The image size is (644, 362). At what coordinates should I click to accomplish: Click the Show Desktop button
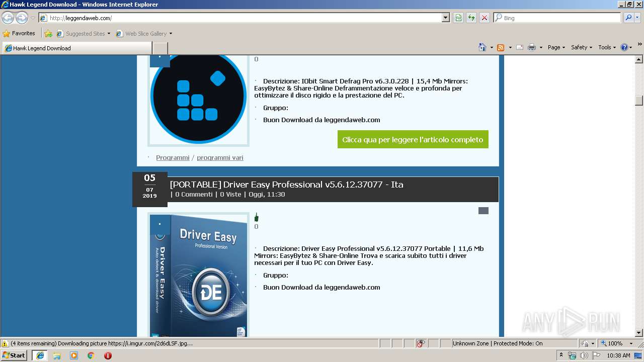click(638, 355)
